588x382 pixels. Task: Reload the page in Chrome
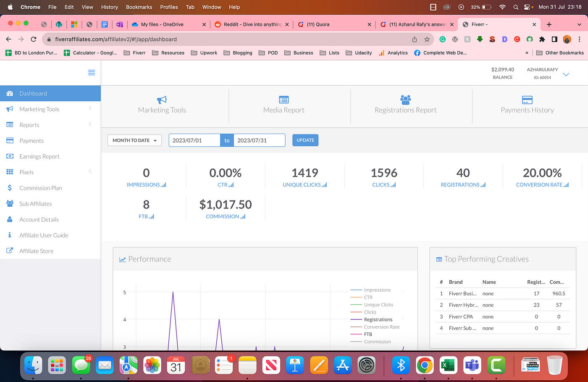[x=34, y=39]
